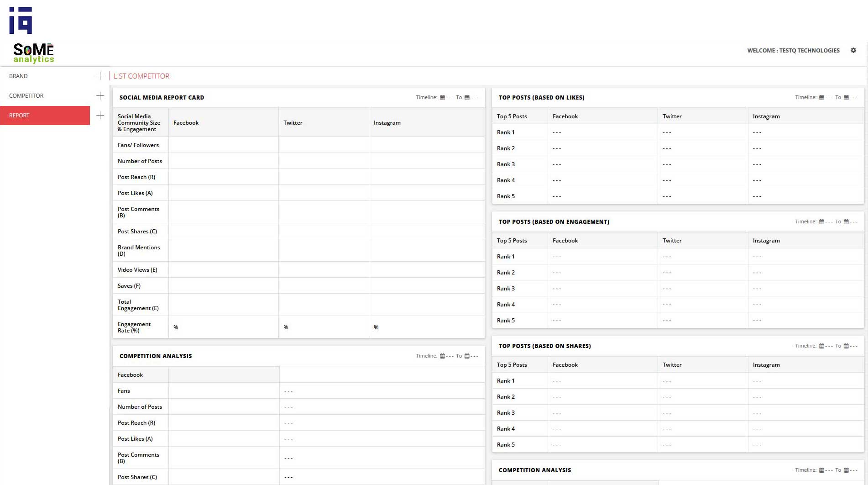The height and width of the screenshot is (485, 868).
Task: Open start date calendar in Social Media Report Card
Action: point(442,97)
